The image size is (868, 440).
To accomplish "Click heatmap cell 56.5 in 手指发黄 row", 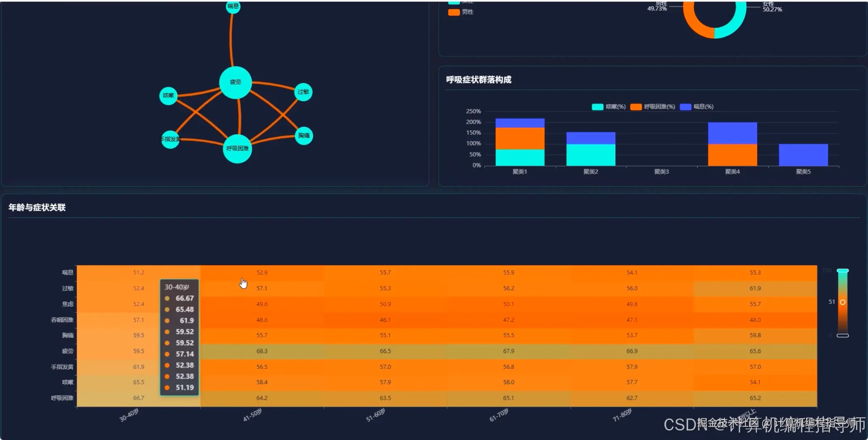I will 262,367.
